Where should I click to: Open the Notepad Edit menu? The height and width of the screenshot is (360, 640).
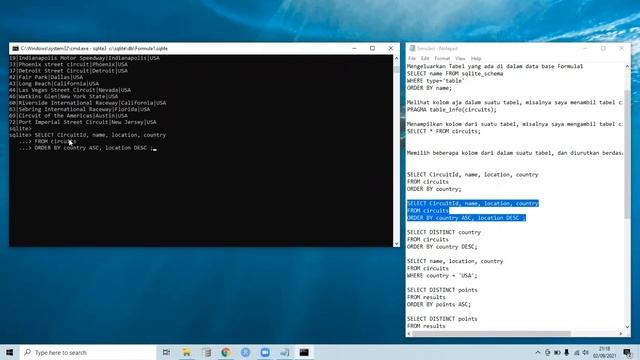coord(425,58)
